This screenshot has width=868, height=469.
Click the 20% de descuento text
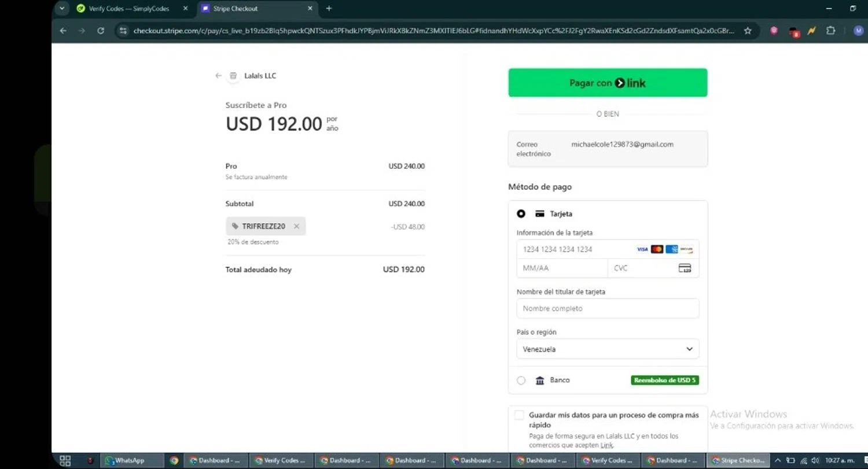click(x=253, y=242)
